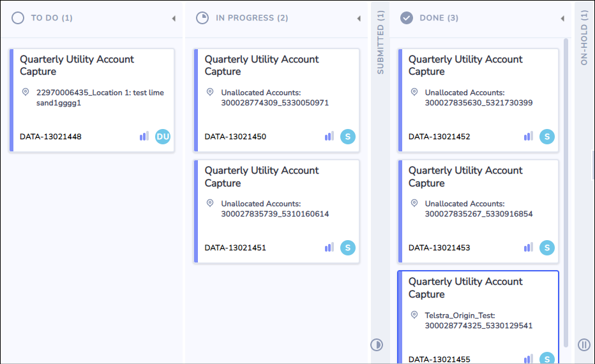
Task: Click location pin icon on DATA-13021452 card
Action: (414, 92)
